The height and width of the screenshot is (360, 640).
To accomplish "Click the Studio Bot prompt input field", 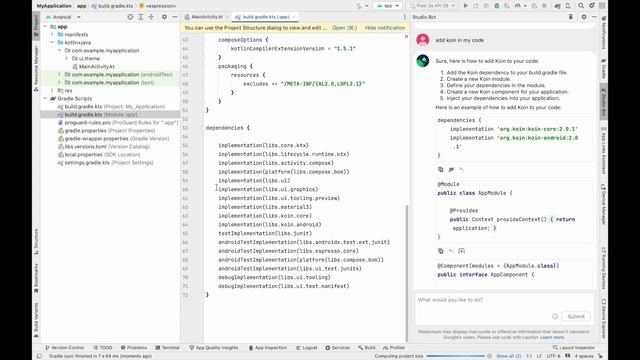I will coord(504,308).
